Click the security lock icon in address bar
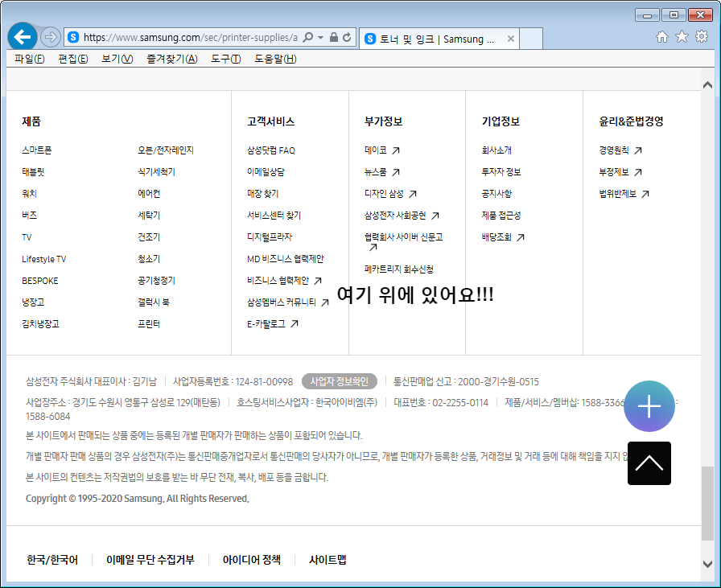 click(334, 37)
